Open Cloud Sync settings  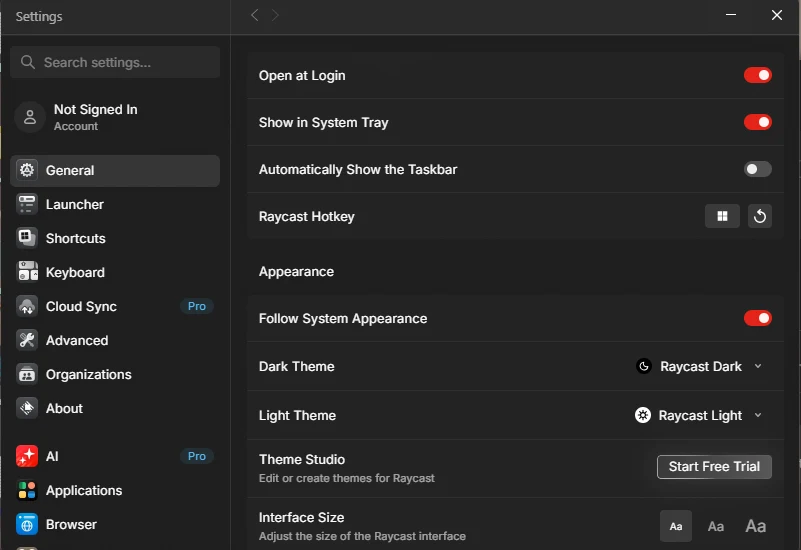(115, 306)
